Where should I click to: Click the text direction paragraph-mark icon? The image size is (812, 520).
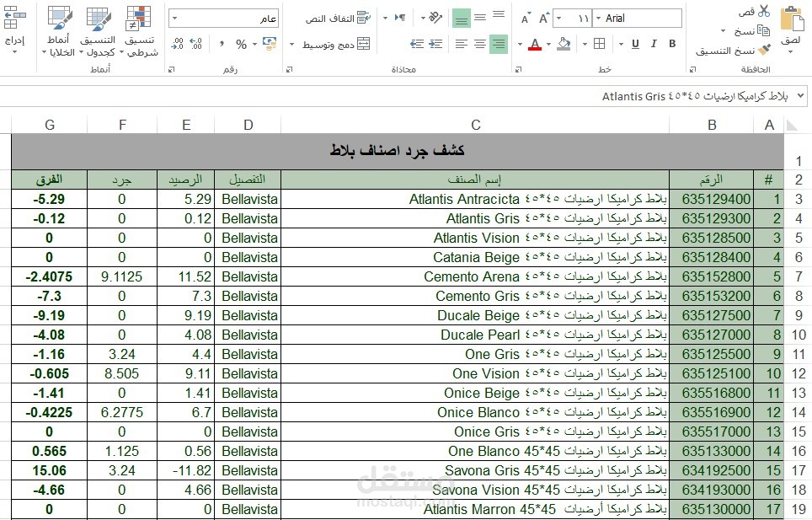tap(400, 19)
